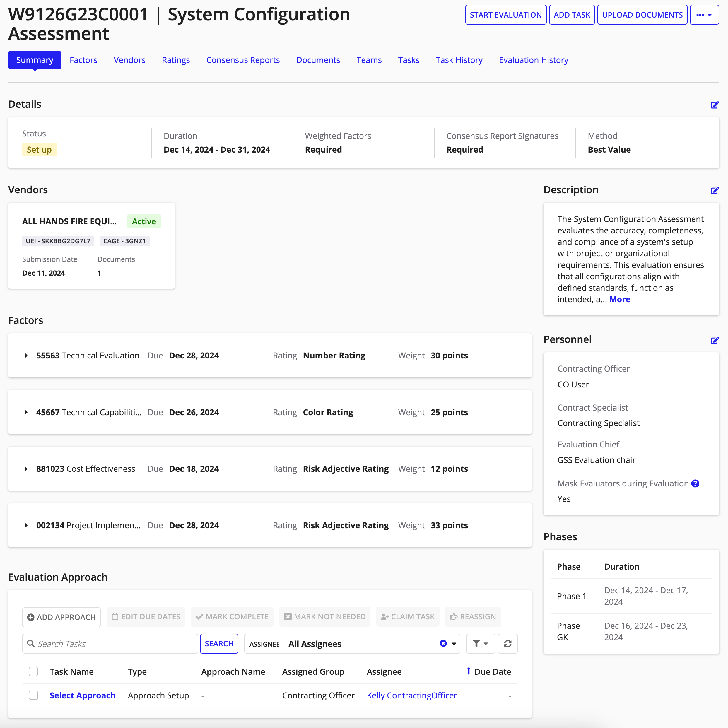Tick the Select Approach task checkbox
The height and width of the screenshot is (728, 728).
pyautogui.click(x=34, y=695)
